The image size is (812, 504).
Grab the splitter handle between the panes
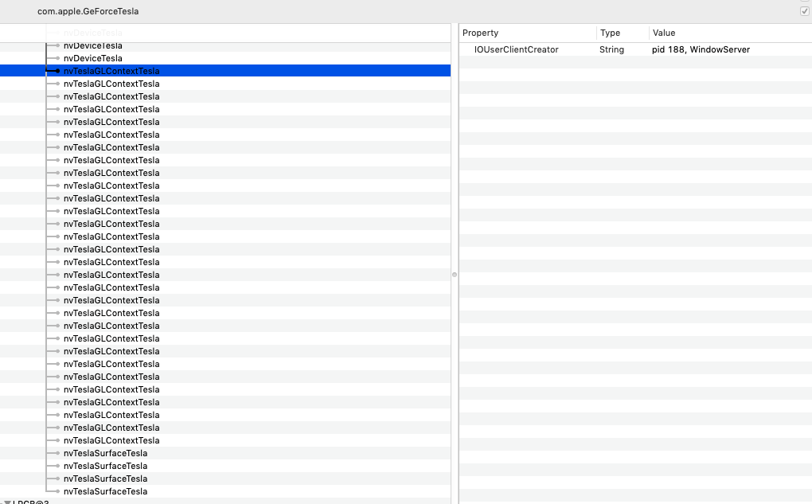(x=454, y=275)
